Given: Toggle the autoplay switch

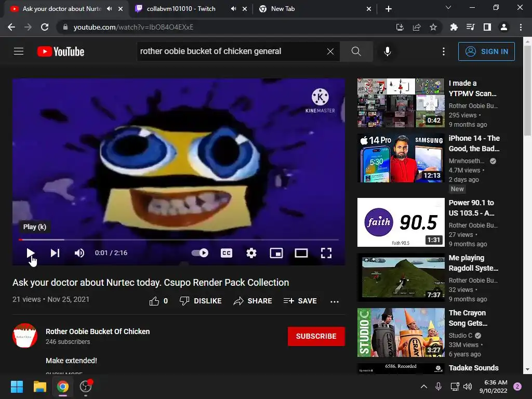Looking at the screenshot, I should pos(200,253).
